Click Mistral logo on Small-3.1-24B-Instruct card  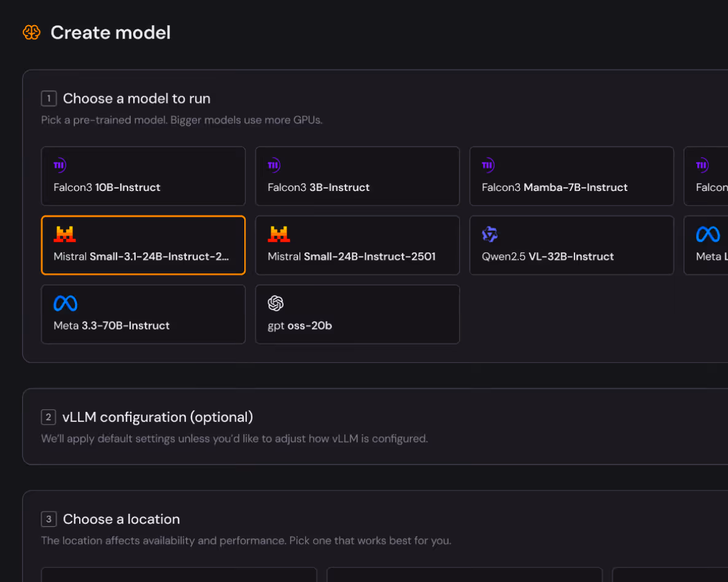(64, 234)
